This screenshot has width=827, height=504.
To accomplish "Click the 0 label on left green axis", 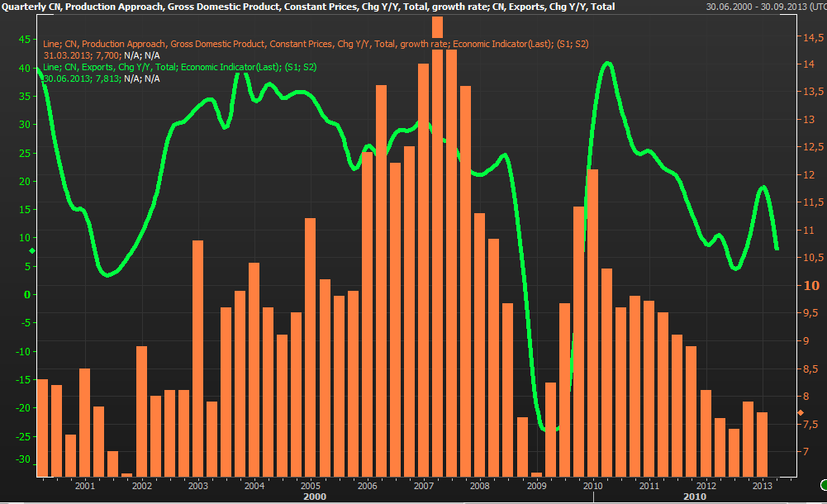I will coord(26,294).
